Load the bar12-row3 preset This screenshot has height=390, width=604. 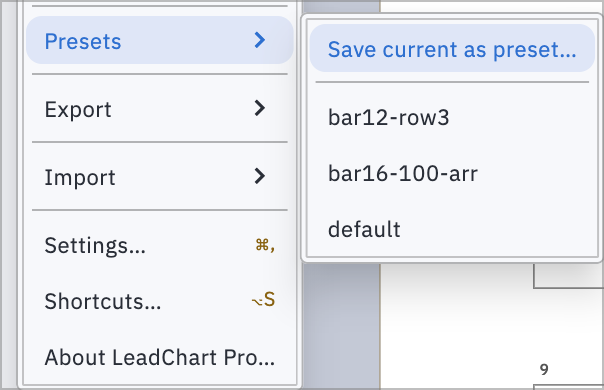(452, 117)
